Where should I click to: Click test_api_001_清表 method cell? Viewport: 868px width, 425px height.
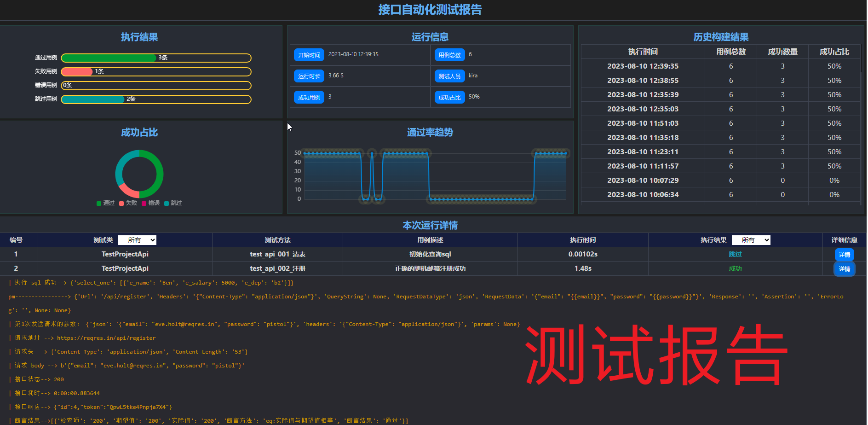pyautogui.click(x=277, y=254)
